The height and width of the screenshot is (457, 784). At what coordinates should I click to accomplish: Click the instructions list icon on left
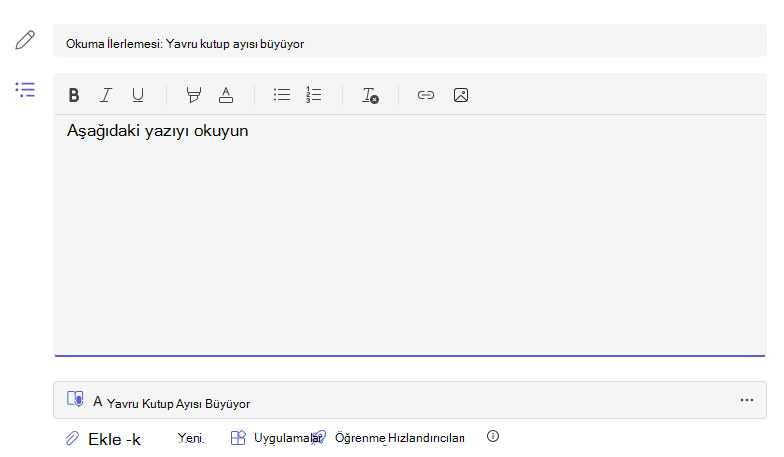point(25,90)
